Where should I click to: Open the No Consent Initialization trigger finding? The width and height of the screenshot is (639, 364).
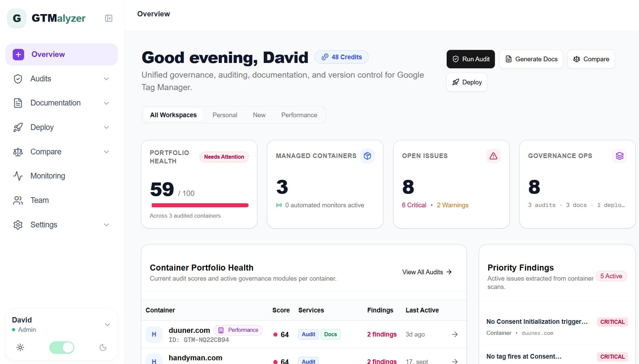coord(557,327)
